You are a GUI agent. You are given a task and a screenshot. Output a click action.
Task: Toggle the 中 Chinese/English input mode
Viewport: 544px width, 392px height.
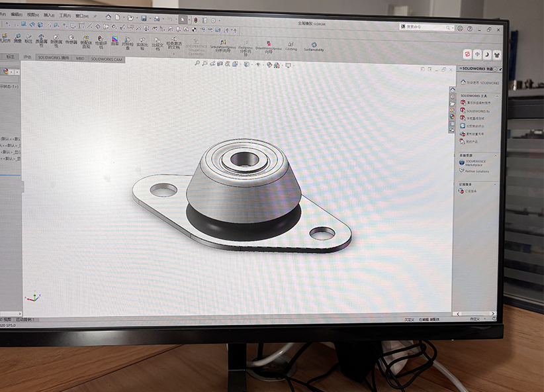(477, 54)
